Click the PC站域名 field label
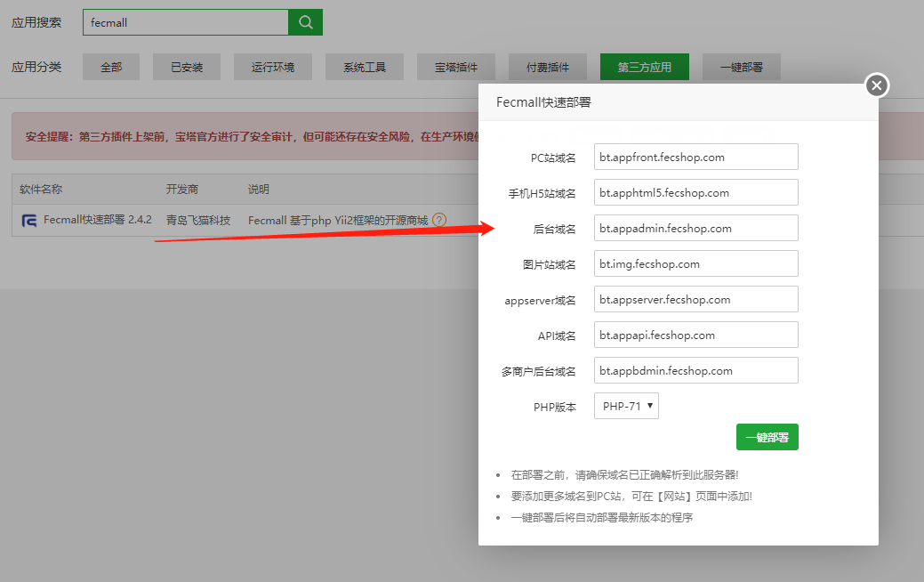The width and height of the screenshot is (924, 582). [x=553, y=158]
